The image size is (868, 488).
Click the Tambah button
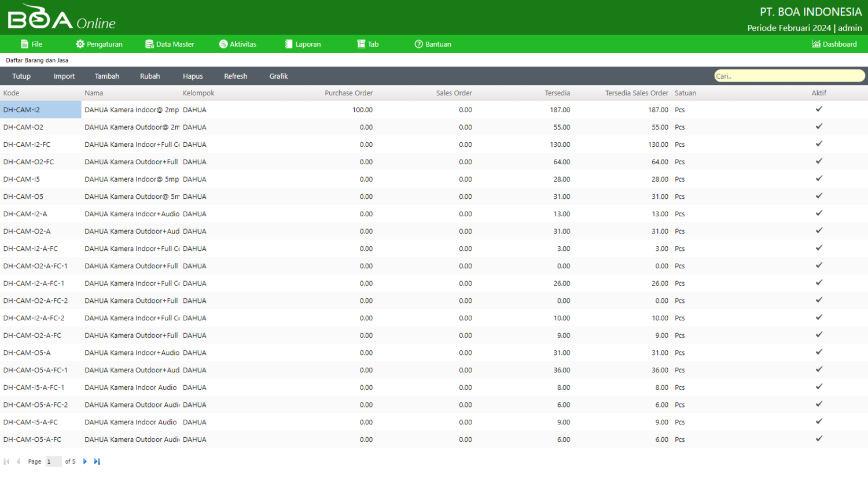107,76
